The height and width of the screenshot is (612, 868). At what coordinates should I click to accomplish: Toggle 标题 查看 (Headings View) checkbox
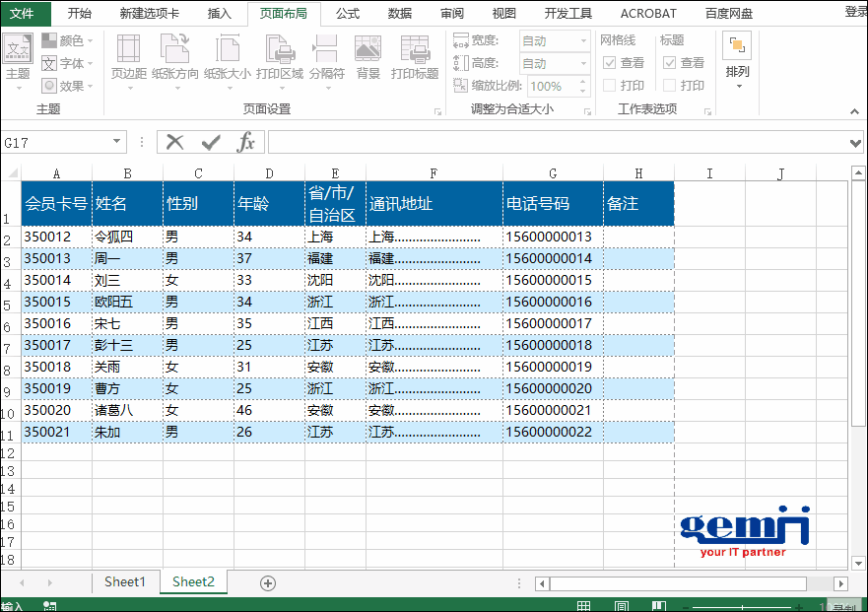670,63
